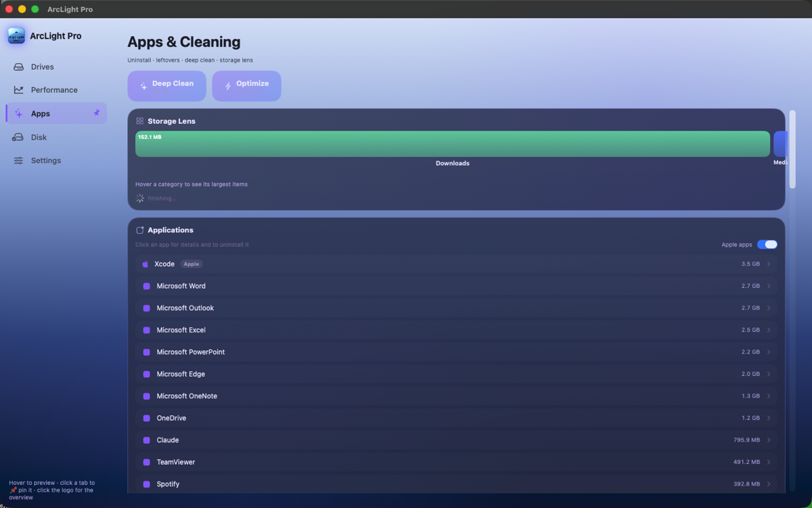This screenshot has height=508, width=812.
Task: Expand Microsoft Edge row chevron
Action: point(769,374)
